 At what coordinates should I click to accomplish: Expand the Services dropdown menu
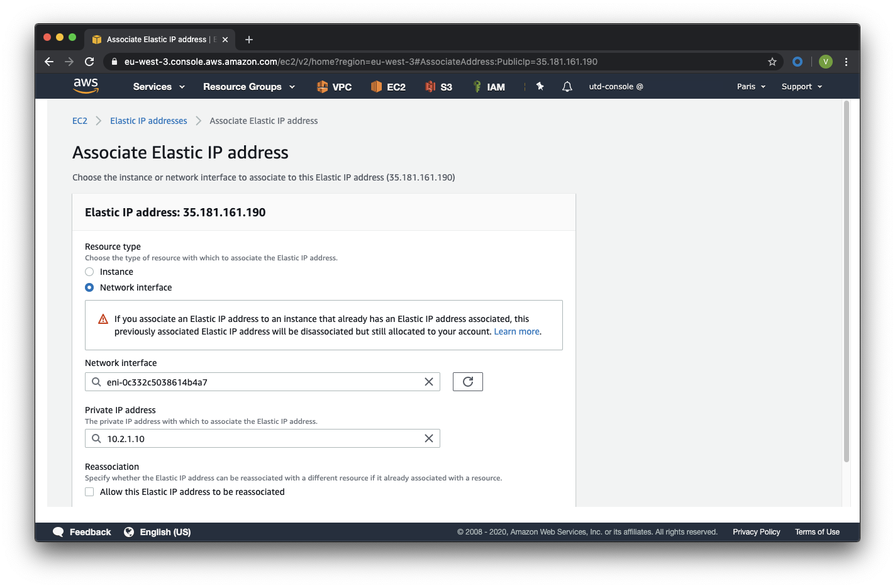tap(159, 87)
